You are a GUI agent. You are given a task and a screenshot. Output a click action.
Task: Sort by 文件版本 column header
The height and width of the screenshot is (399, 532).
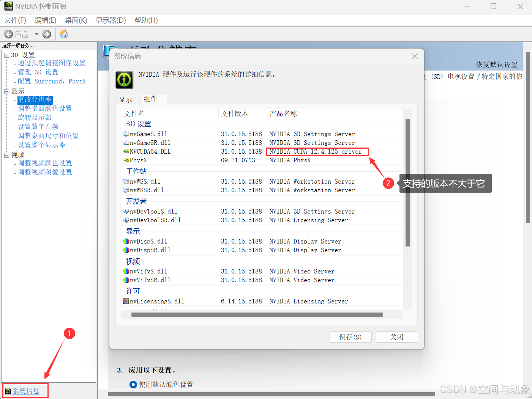point(235,114)
